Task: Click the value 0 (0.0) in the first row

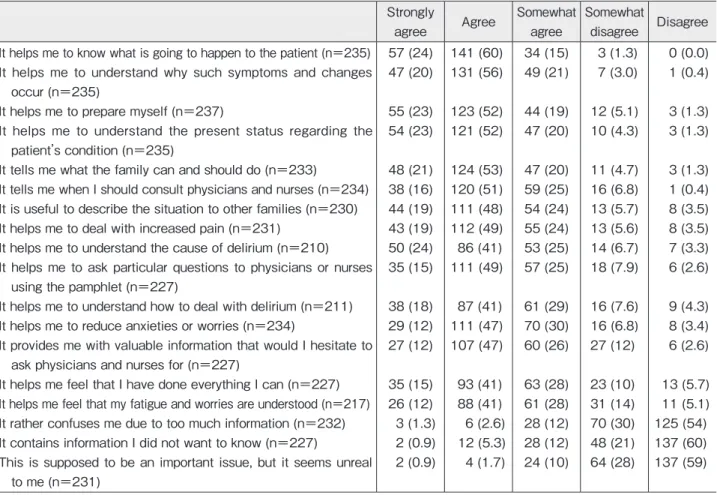Action: pyautogui.click(x=688, y=53)
